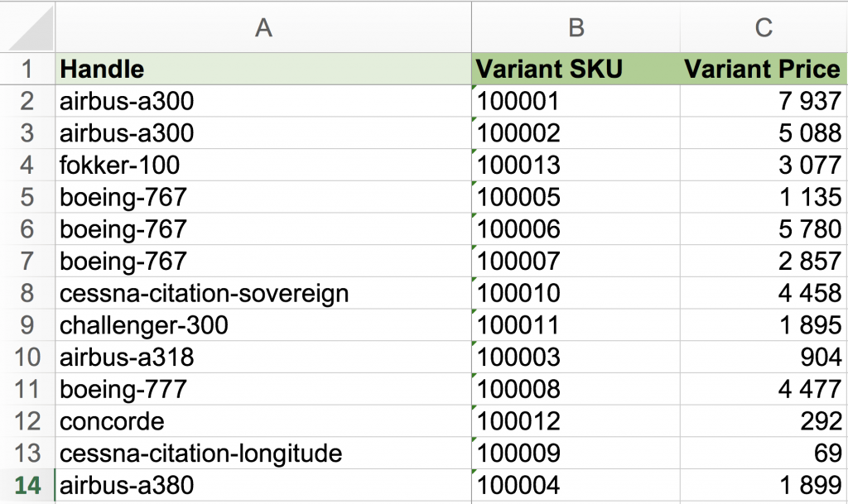Select column B header
This screenshot has width=848, height=504.
point(575,26)
